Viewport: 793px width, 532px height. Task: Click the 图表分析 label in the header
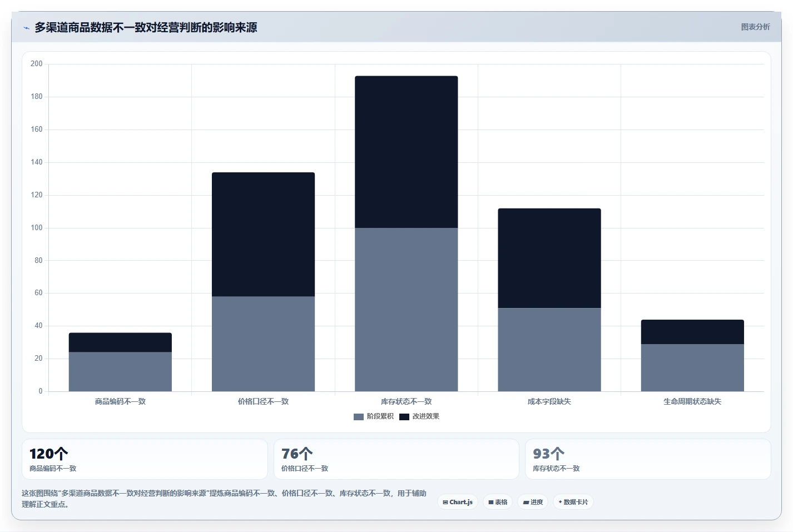755,27
